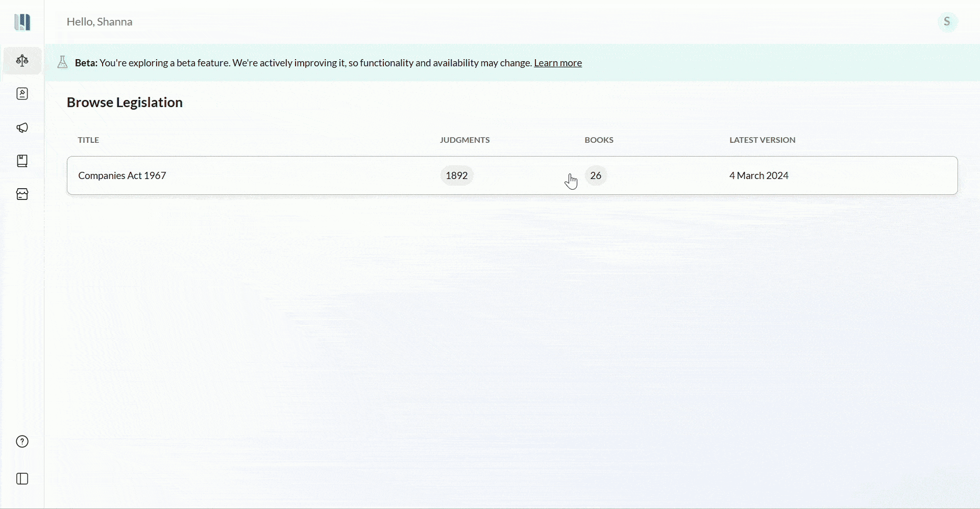Open the user avatar S menu
980x509 pixels.
[948, 22]
